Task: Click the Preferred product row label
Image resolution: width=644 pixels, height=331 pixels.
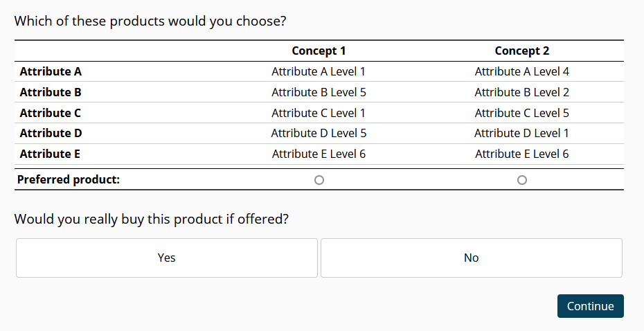Action: (x=69, y=179)
